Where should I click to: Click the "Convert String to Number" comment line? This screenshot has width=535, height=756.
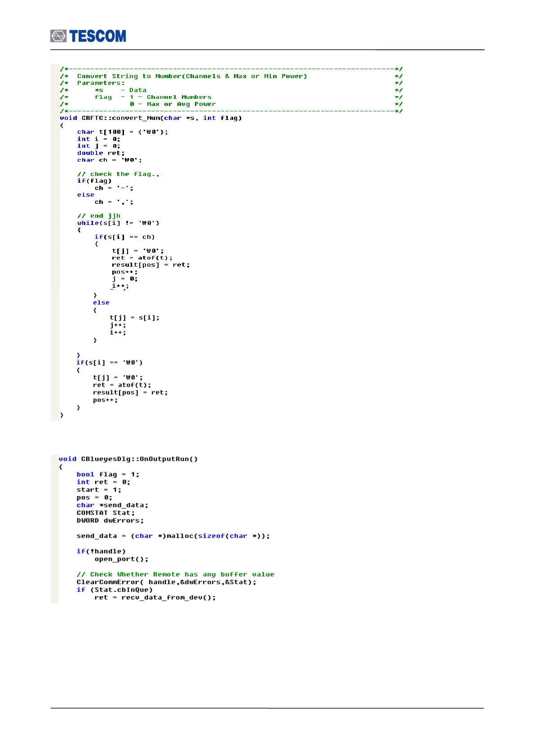coord(192,76)
